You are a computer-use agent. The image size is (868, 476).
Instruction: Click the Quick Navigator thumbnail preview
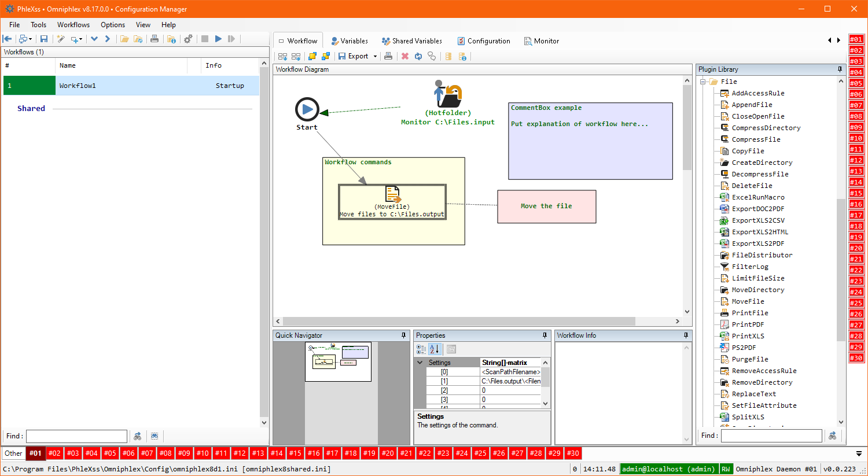pyautogui.click(x=338, y=361)
